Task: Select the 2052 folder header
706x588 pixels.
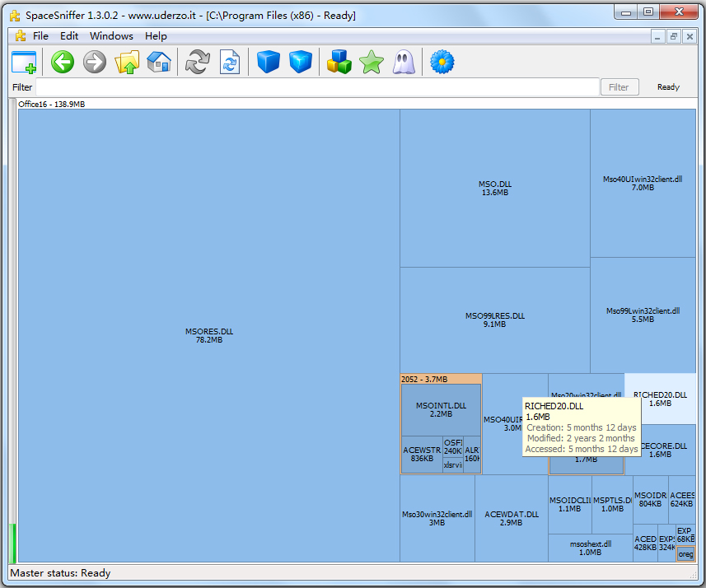Action: tap(441, 379)
